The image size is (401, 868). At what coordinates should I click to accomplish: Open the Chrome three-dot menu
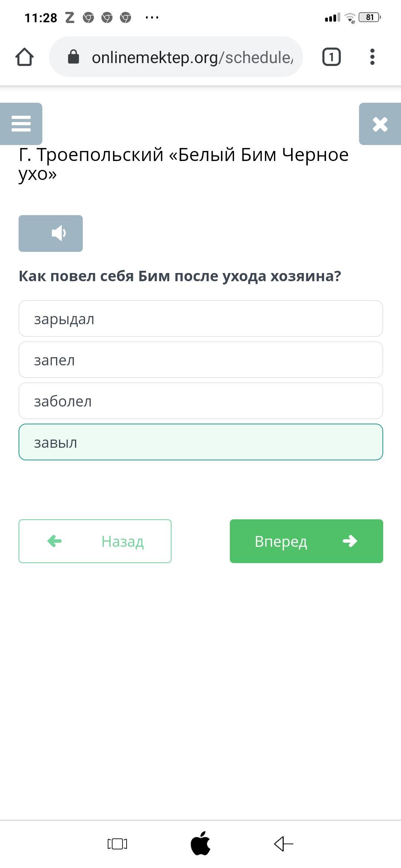pos(372,57)
